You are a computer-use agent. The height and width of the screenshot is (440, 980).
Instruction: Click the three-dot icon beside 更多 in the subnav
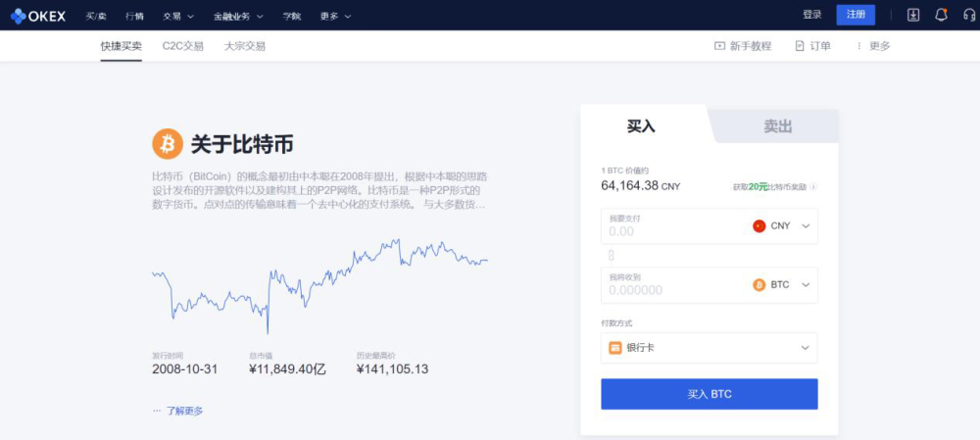(858, 46)
